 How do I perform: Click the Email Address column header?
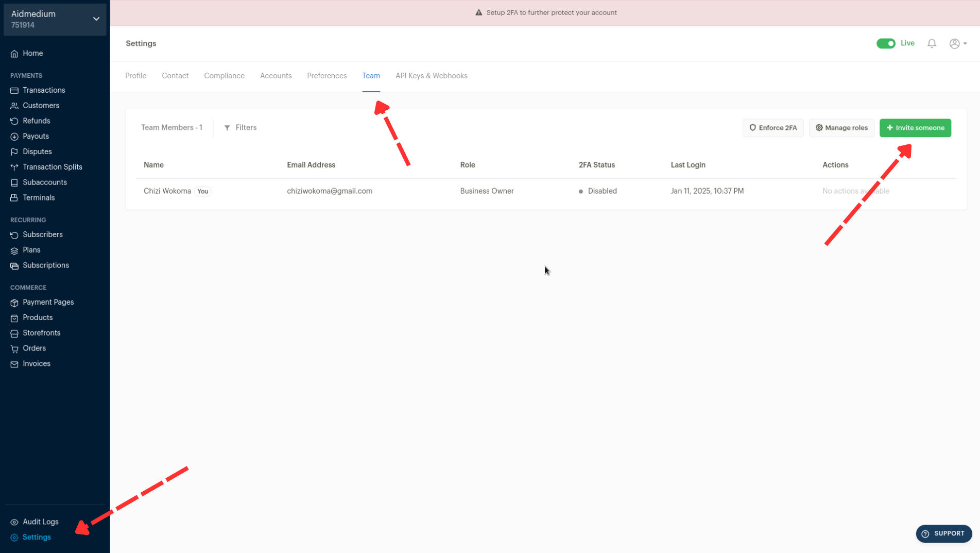pos(311,165)
